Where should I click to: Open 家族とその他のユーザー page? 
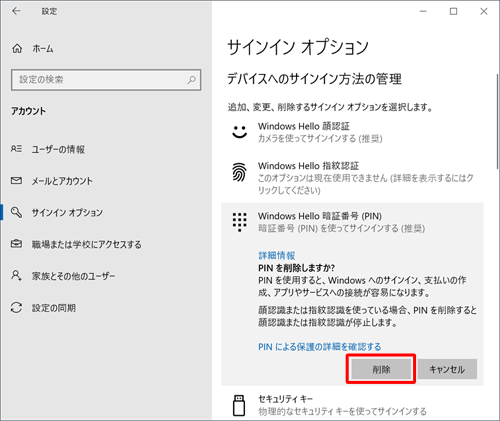pyautogui.click(x=73, y=276)
